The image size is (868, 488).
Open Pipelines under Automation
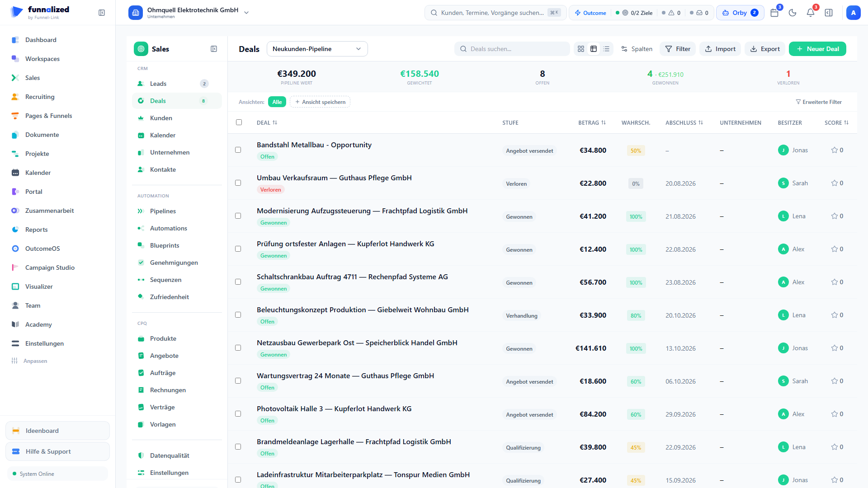(x=177, y=211)
